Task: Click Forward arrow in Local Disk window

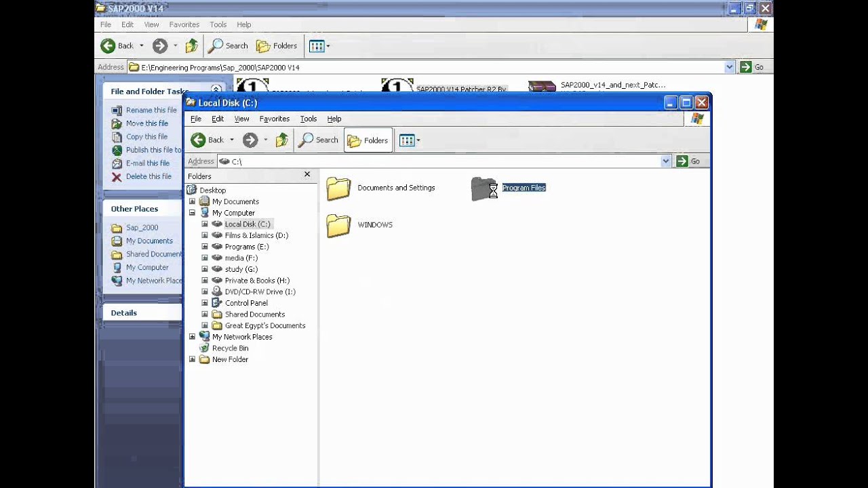Action: click(x=250, y=140)
